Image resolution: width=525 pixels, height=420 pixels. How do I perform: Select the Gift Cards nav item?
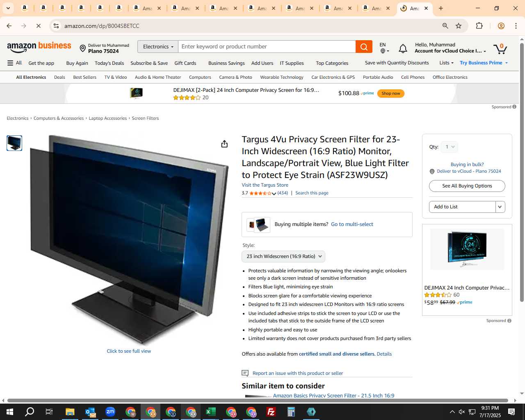185,63
